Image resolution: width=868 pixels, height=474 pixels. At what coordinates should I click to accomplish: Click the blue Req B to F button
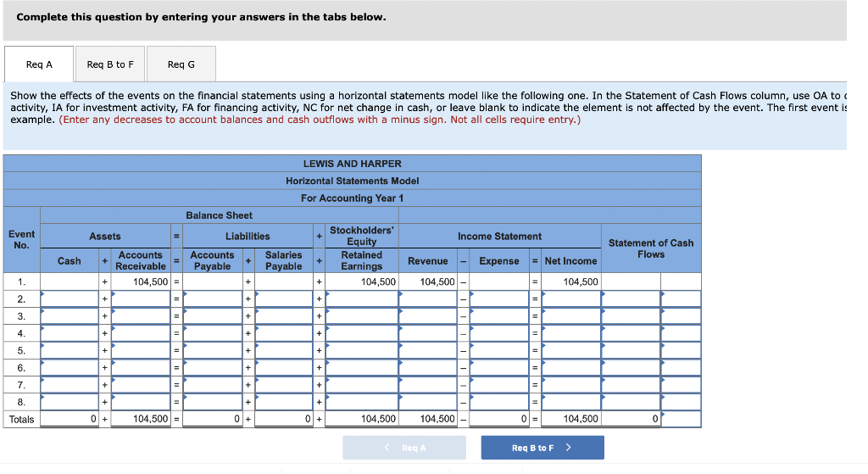click(542, 448)
